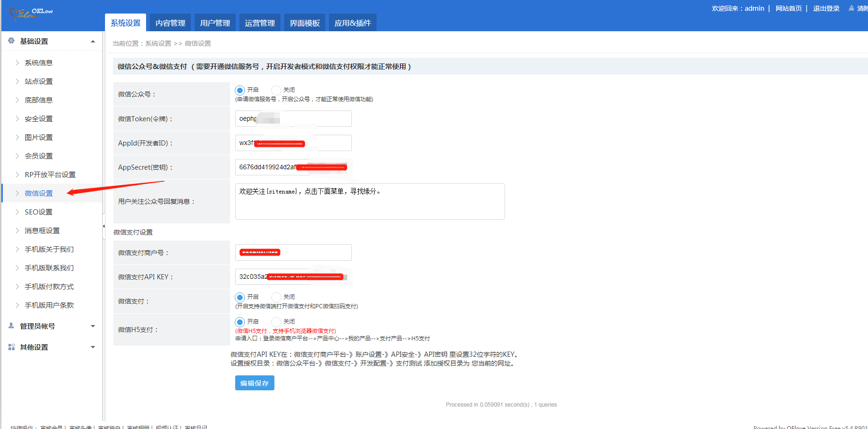Select 开启 for 微信支付
The image size is (868, 429).
coord(240,297)
